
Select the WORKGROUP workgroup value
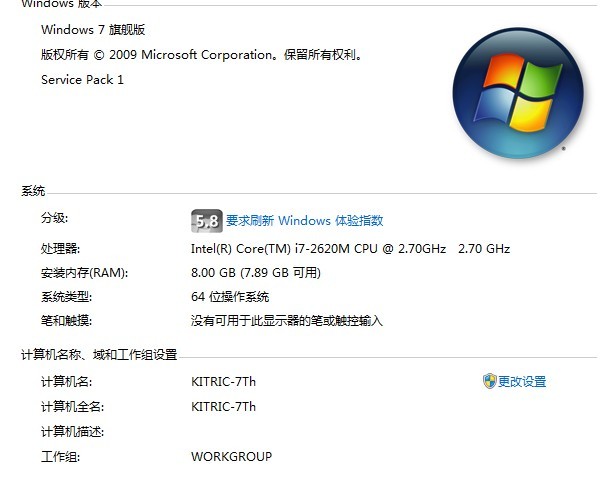[231, 456]
